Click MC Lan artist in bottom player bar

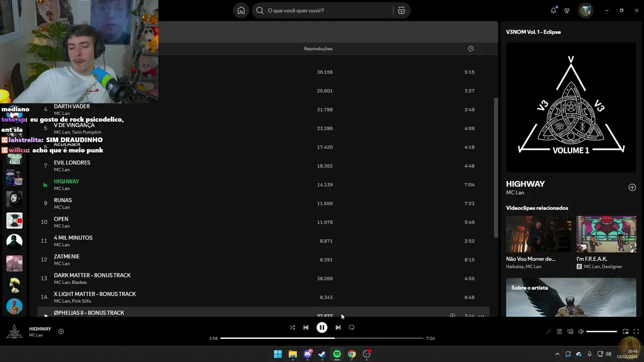tap(36, 335)
